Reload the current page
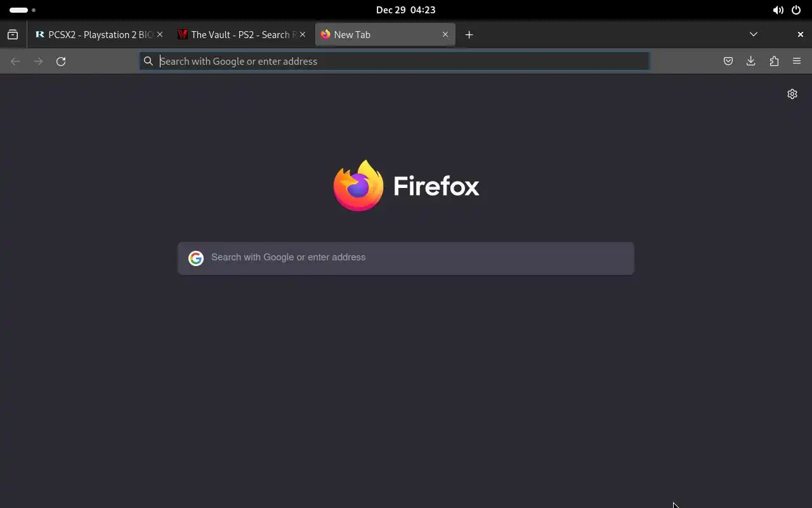Screen dimensions: 812x508 tap(61, 62)
